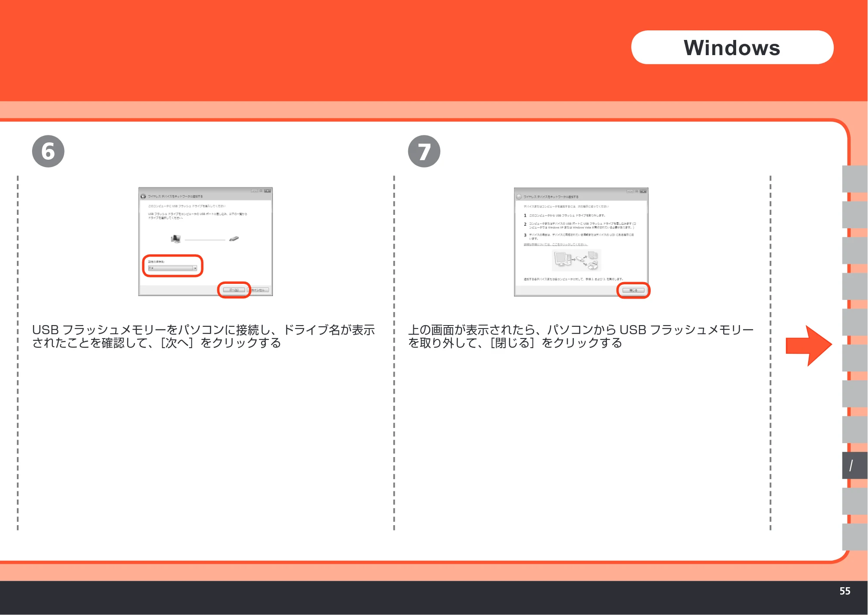Click the USB フラッシュ ドライブ insert heading
The height and width of the screenshot is (615, 868).
[x=187, y=206]
